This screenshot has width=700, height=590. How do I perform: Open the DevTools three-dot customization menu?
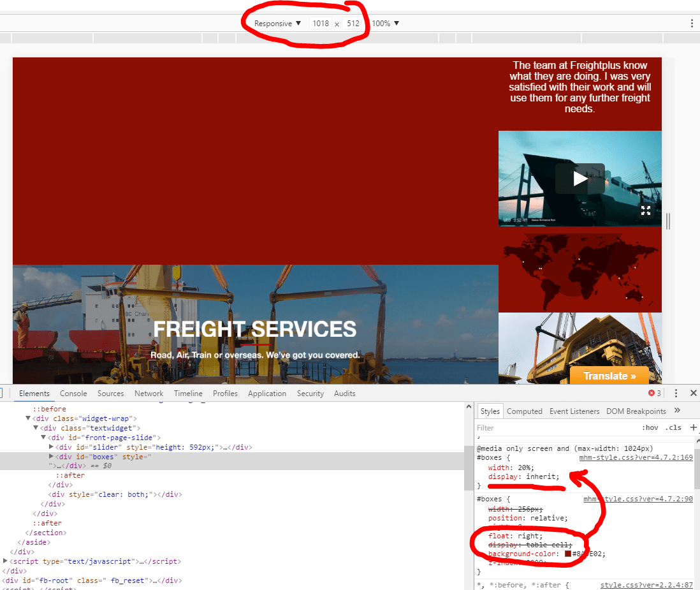(676, 393)
